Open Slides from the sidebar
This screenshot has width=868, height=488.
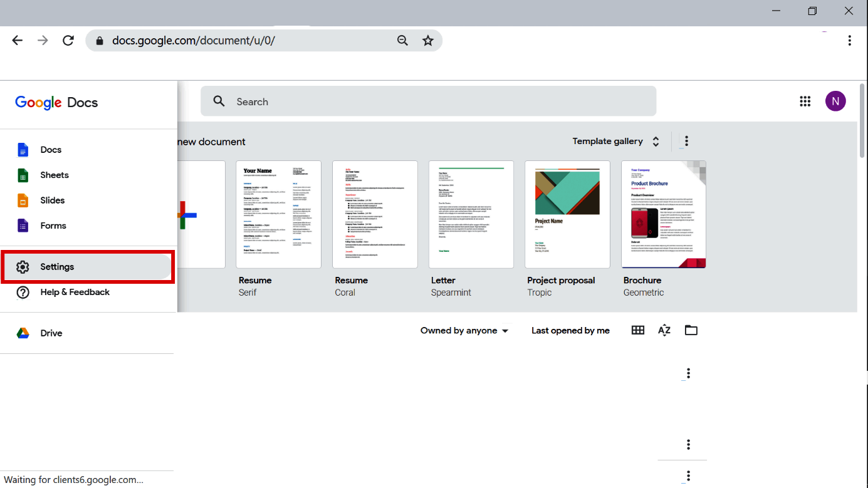(x=52, y=200)
